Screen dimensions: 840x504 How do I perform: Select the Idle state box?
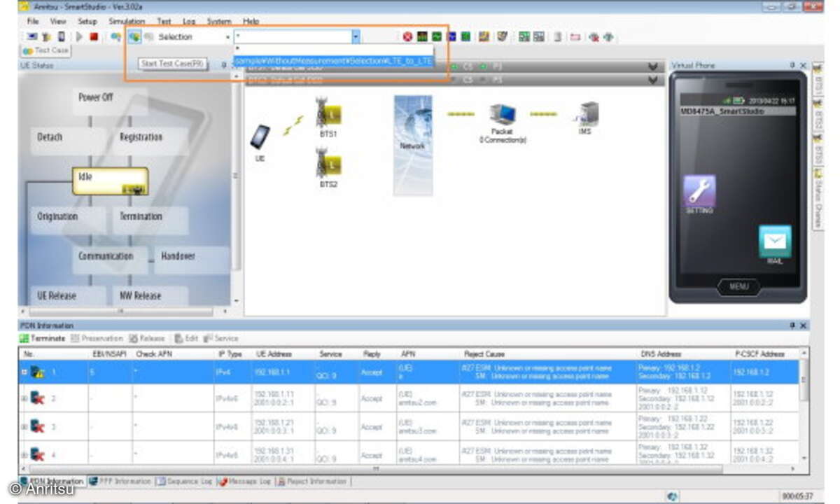point(110,181)
